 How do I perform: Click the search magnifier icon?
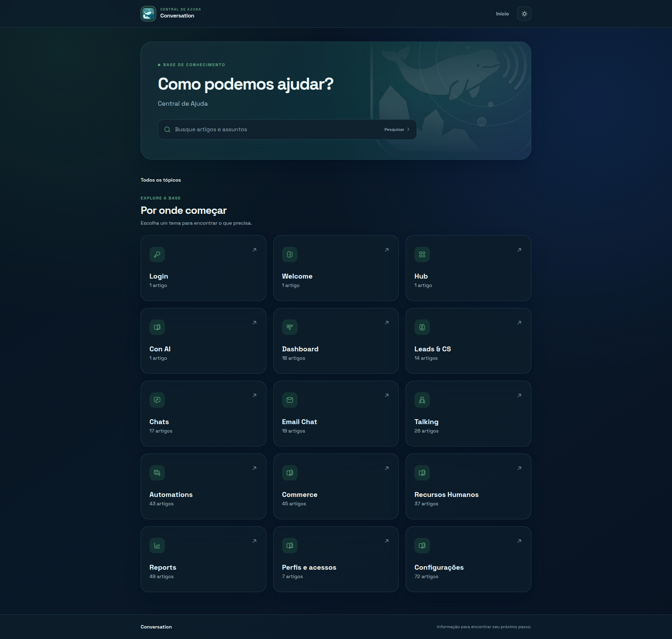(x=167, y=129)
